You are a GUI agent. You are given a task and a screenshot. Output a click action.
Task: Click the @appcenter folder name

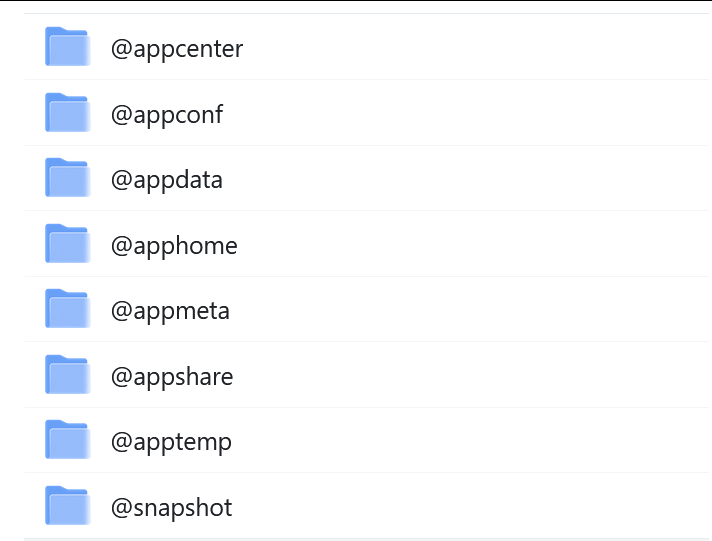pos(177,49)
